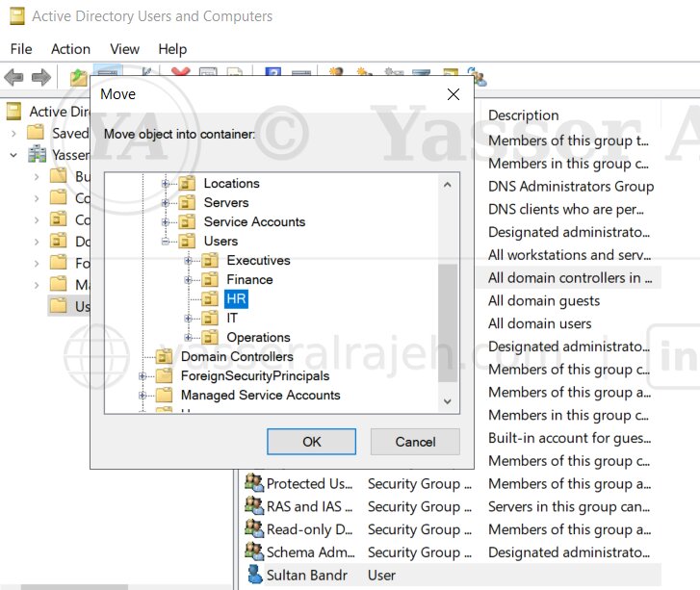Screen dimensions: 700x590
Task: Select the Users OU folder icon in dialog
Action: tap(187, 241)
